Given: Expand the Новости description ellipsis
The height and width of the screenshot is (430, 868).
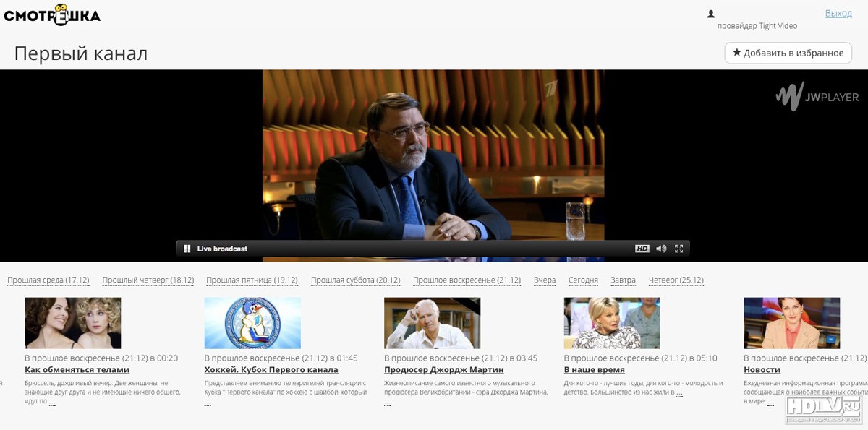Looking at the screenshot, I should [771, 403].
